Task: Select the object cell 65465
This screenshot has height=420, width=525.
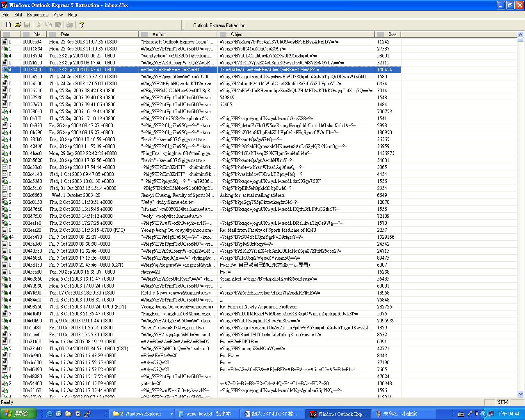Action: 226,105
